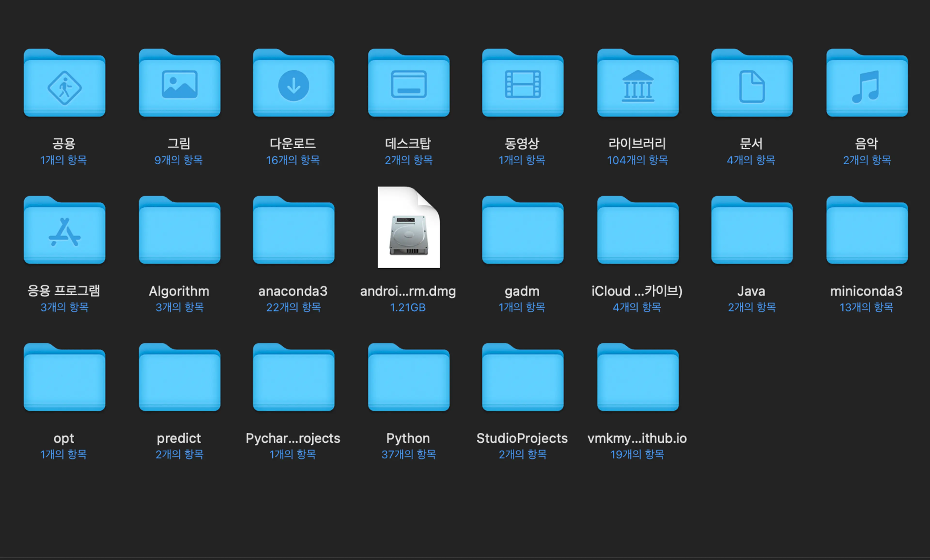Viewport: 930px width, 560px height.
Task: Select the 데스크탑 desktop folder icon
Action: point(409,83)
